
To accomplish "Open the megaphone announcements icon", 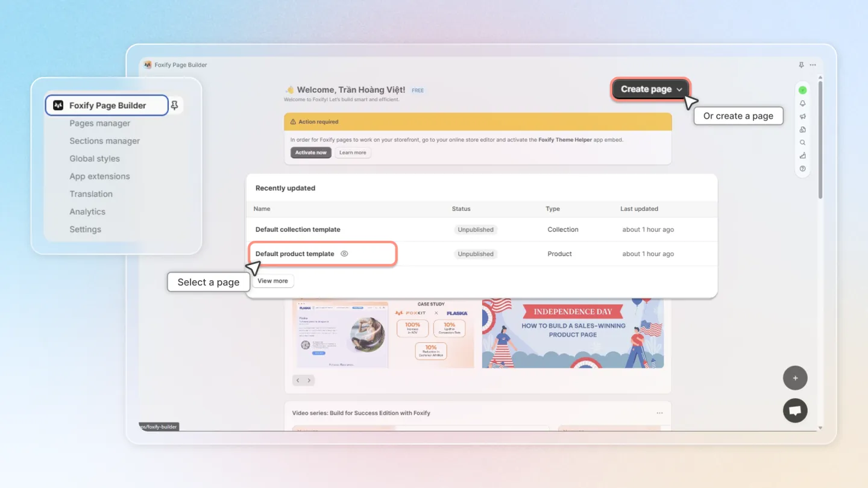I will pyautogui.click(x=802, y=117).
